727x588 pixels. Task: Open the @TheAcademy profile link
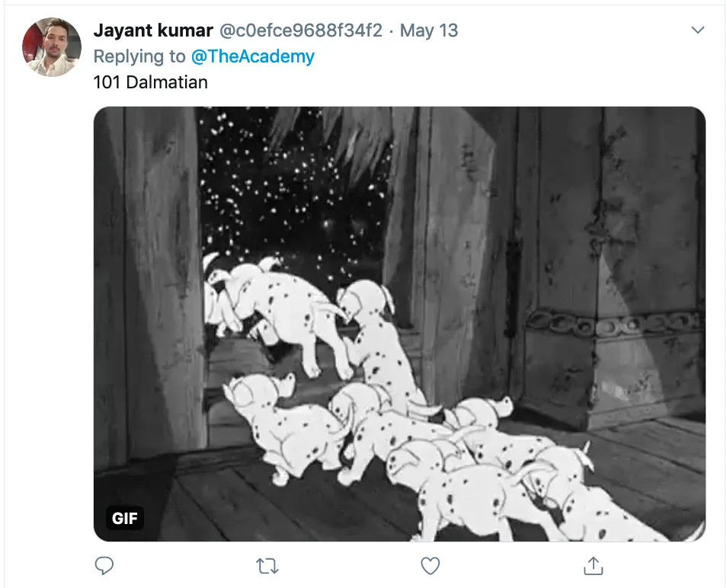click(x=253, y=56)
